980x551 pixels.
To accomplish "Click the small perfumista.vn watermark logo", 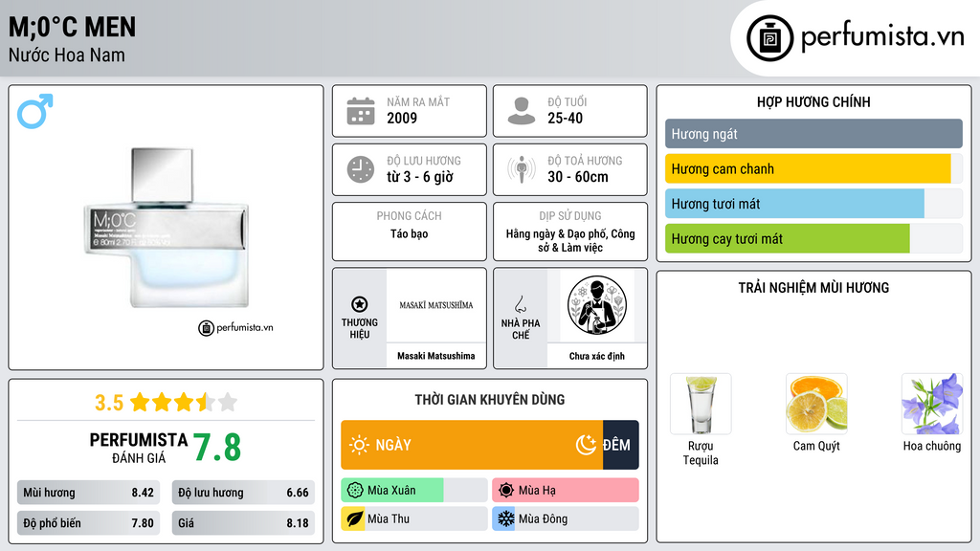I will (x=235, y=327).
